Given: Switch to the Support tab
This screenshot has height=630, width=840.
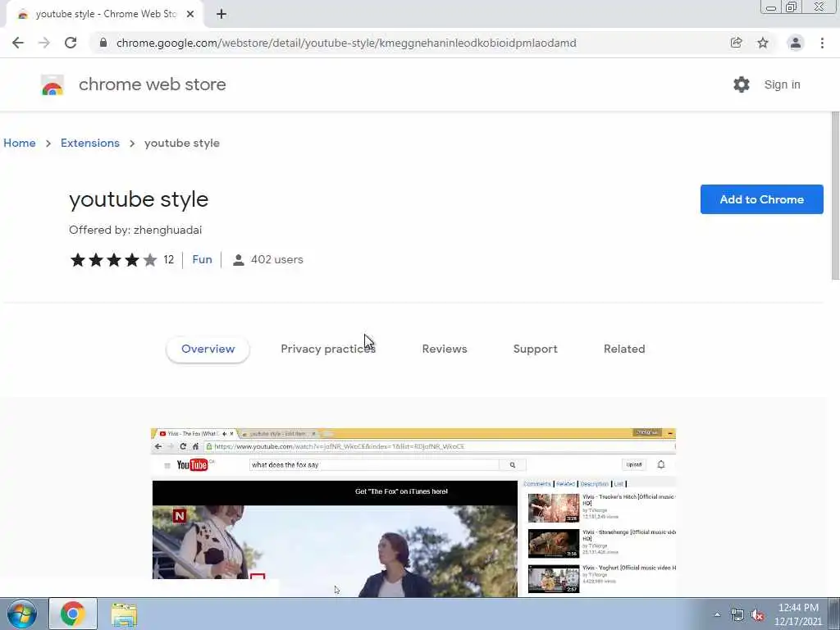Looking at the screenshot, I should pyautogui.click(x=535, y=349).
